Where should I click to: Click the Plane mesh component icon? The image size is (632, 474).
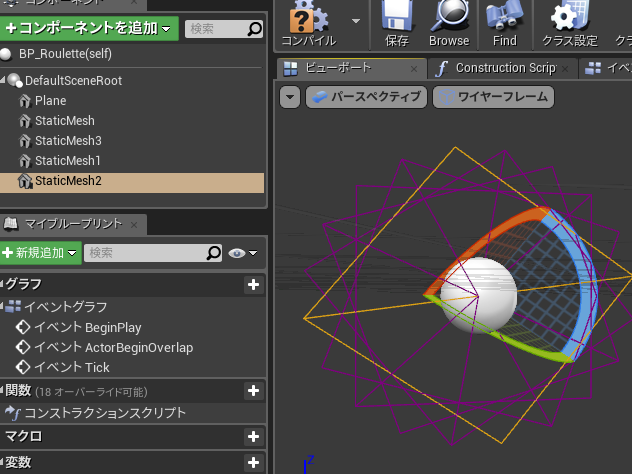25,101
